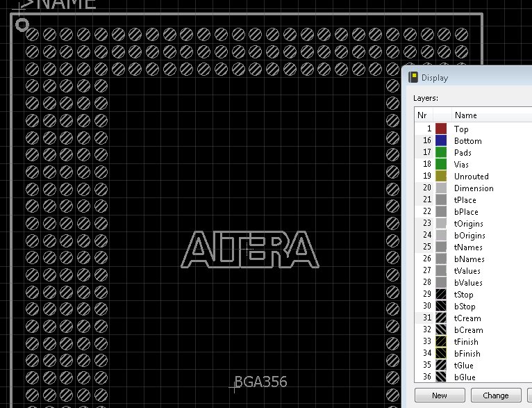The height and width of the screenshot is (408, 532).
Task: Click the New layer button
Action: (440, 395)
